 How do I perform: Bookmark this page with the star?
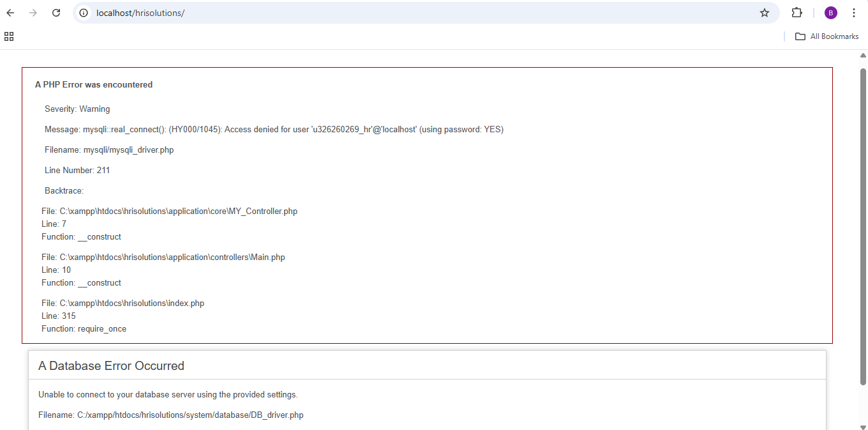[765, 13]
